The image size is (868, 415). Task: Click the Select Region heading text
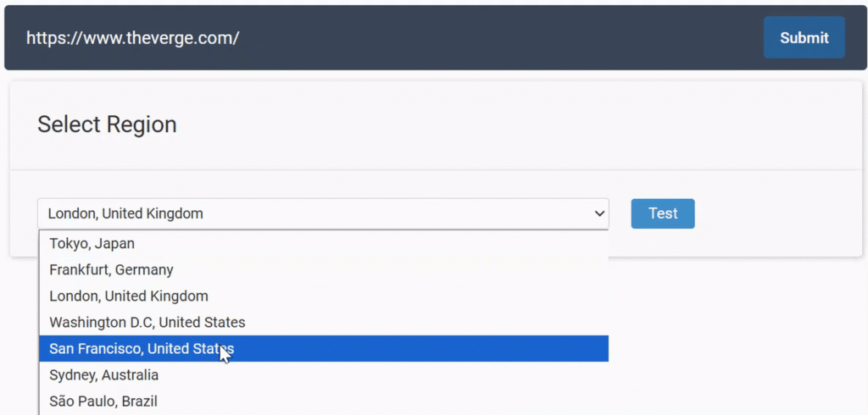(x=107, y=125)
